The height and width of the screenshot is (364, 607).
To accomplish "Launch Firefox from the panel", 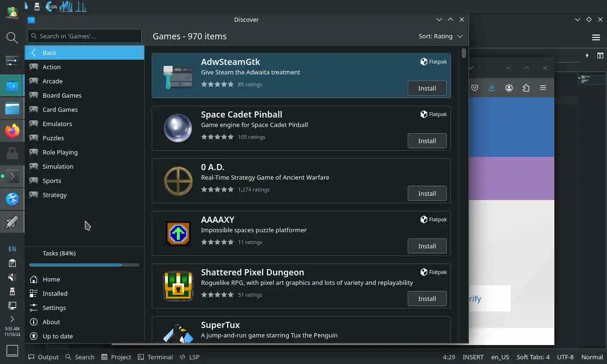I will click(x=12, y=130).
